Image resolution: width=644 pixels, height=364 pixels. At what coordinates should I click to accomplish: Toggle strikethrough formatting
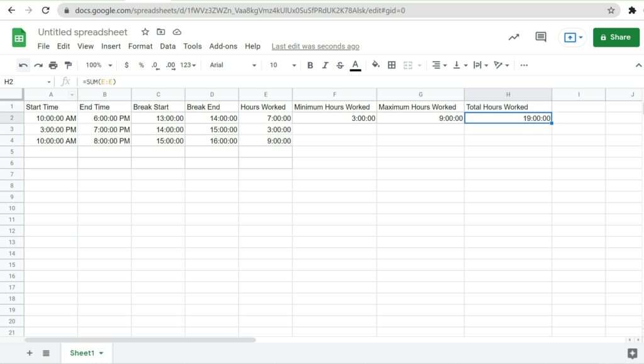click(x=340, y=65)
